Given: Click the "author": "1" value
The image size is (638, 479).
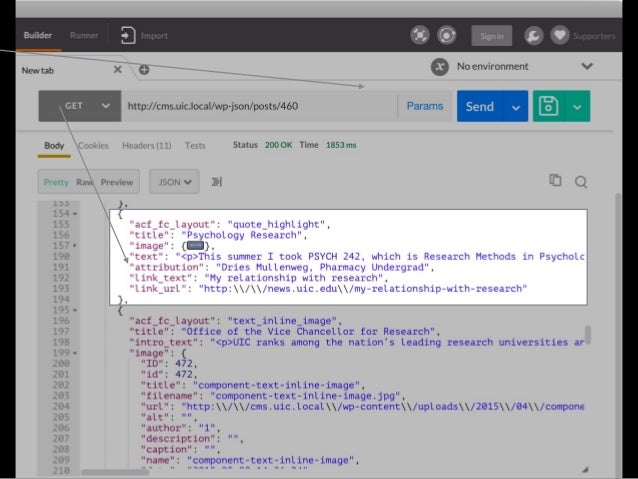Looking at the screenshot, I should pyautogui.click(x=207, y=428).
